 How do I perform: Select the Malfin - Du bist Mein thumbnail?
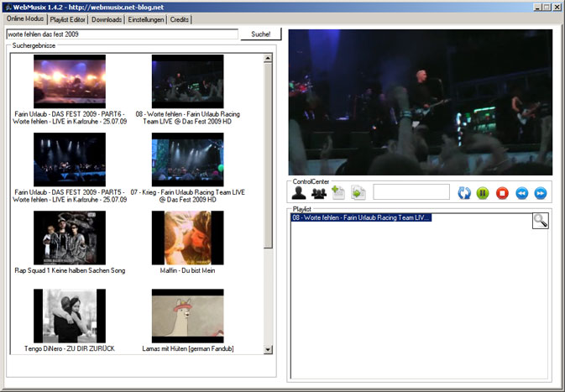(x=187, y=238)
